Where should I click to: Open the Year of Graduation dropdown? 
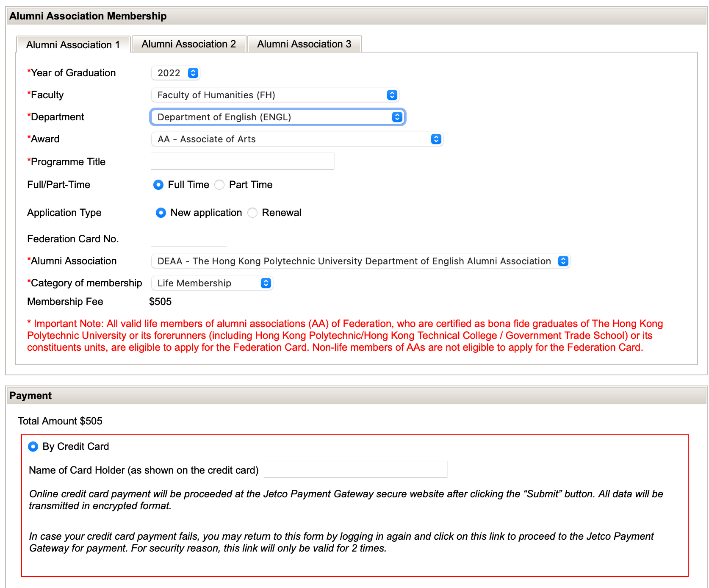coord(175,73)
